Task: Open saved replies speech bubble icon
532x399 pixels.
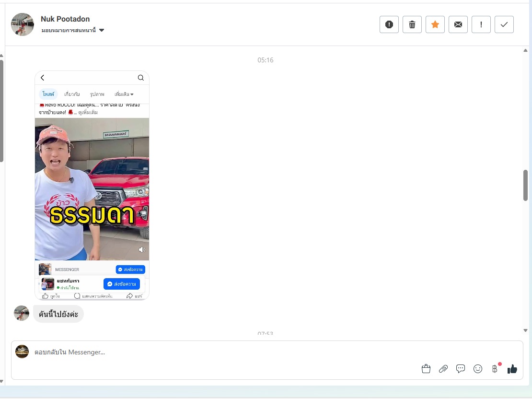Action: [461, 369]
